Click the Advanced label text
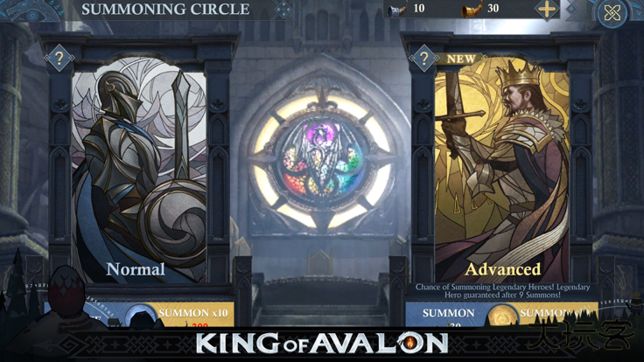644x362 pixels. (x=503, y=269)
